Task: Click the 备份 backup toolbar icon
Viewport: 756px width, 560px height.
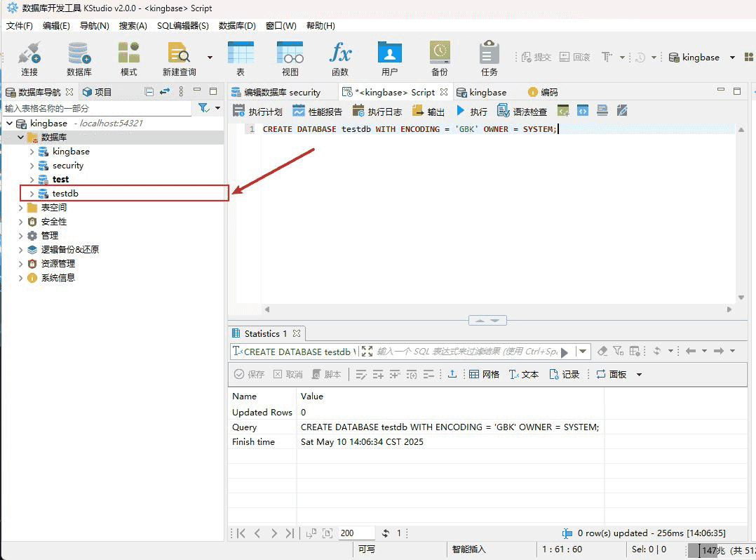Action: tap(440, 58)
